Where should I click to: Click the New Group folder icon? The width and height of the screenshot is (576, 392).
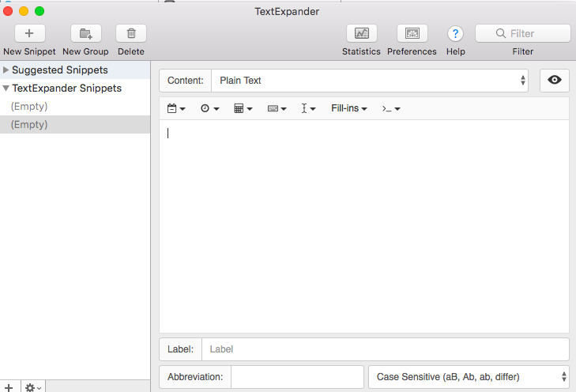[85, 33]
